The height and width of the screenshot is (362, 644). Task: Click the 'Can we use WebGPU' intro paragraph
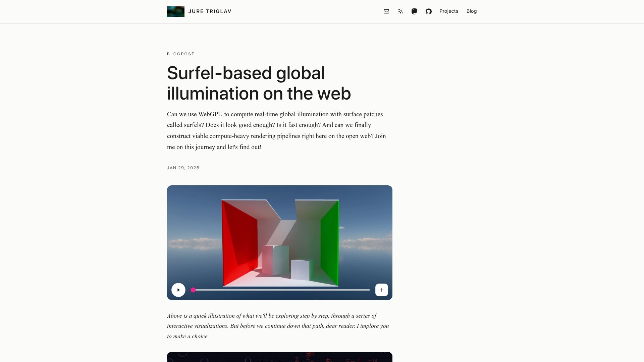click(277, 131)
